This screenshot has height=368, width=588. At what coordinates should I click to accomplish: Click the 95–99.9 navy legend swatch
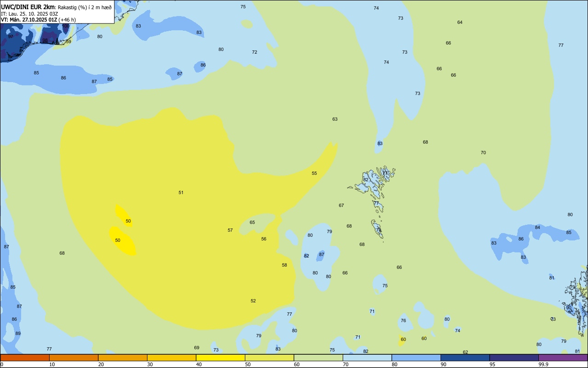point(514,357)
